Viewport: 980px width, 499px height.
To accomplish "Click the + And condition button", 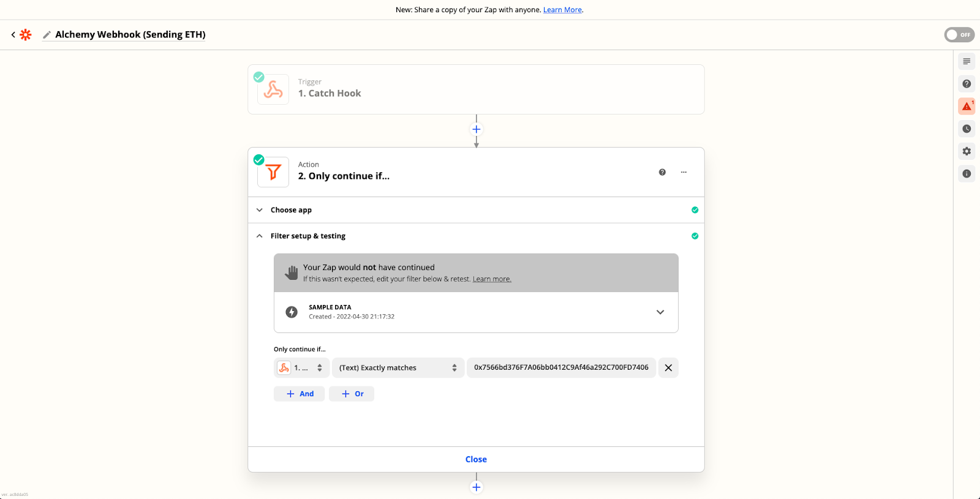I will click(300, 394).
